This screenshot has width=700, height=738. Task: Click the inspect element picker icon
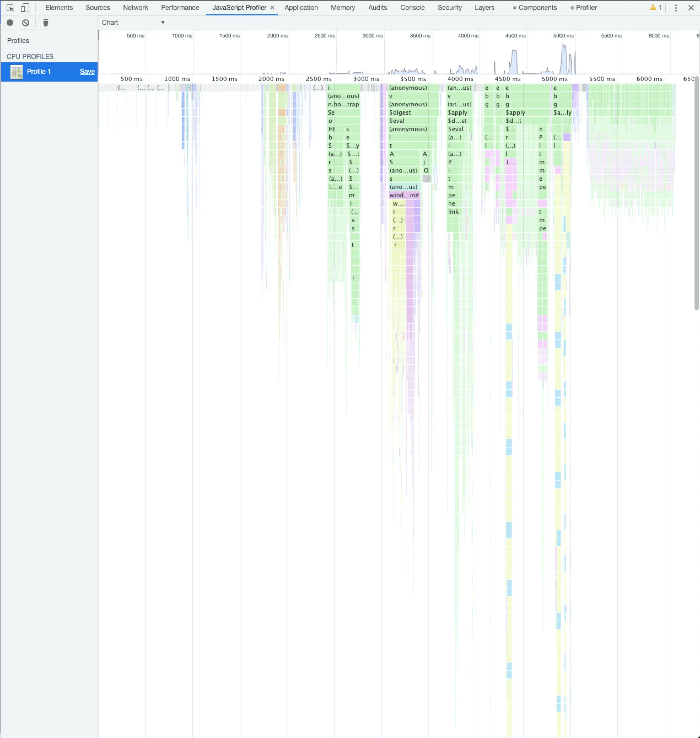point(10,7)
